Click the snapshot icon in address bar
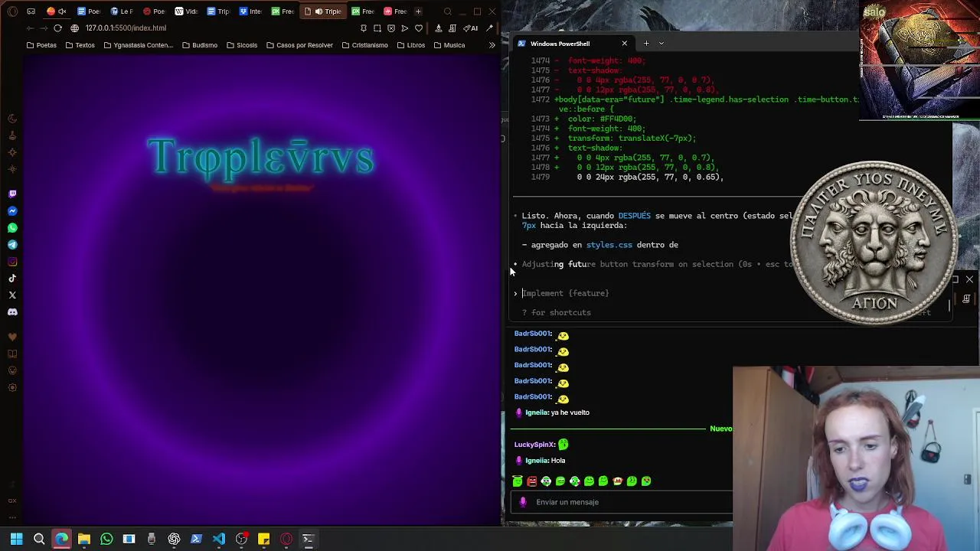 (x=377, y=28)
